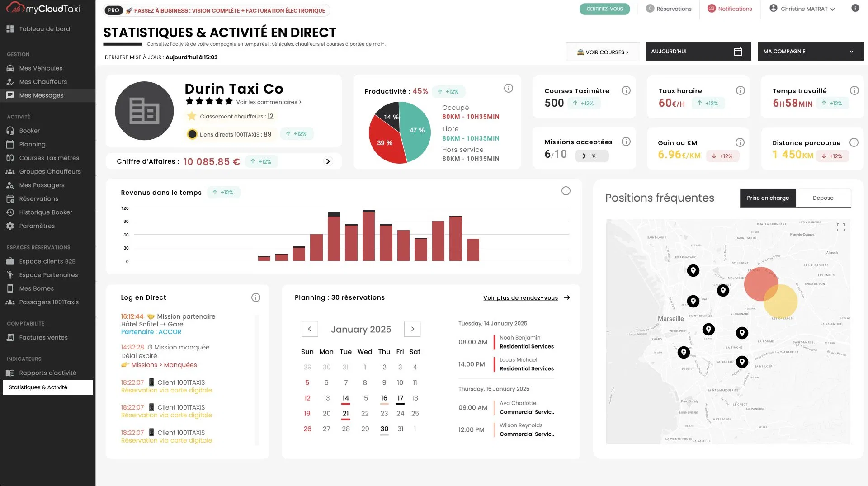Click info icon beside Temps travaillé
The height and width of the screenshot is (486, 868).
tap(854, 90)
